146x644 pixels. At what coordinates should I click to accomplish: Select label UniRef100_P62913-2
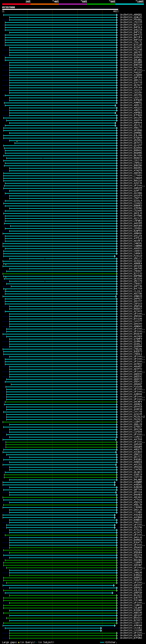coord(133,417)
